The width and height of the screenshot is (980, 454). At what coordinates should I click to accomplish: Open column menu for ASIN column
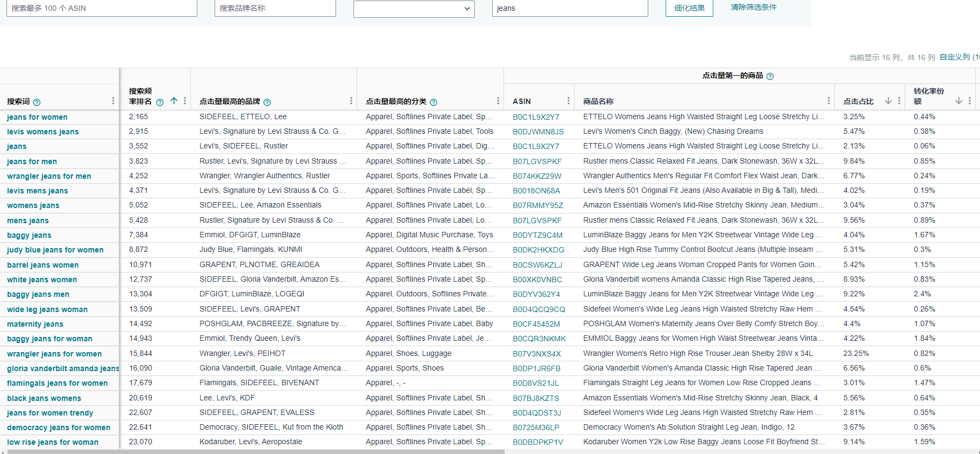[569, 101]
